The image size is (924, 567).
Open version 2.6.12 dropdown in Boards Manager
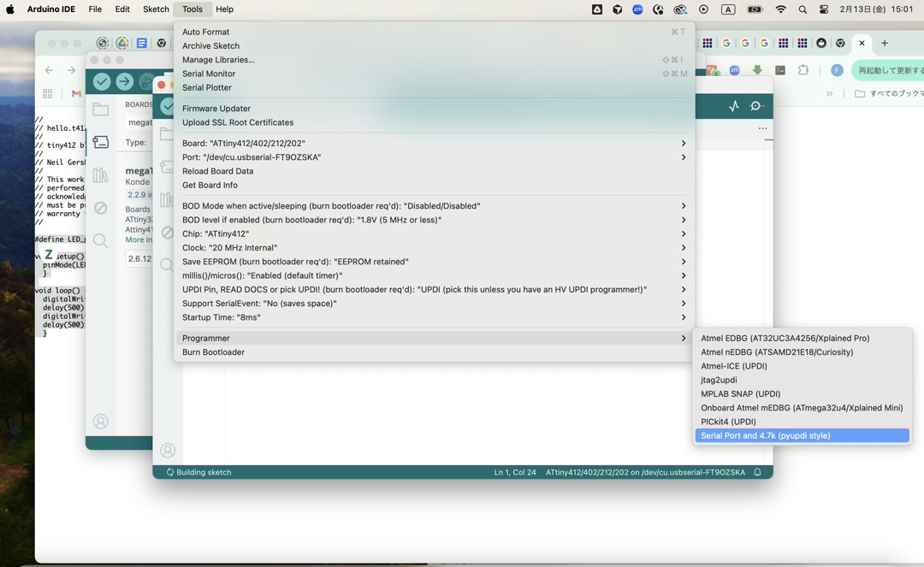(139, 258)
